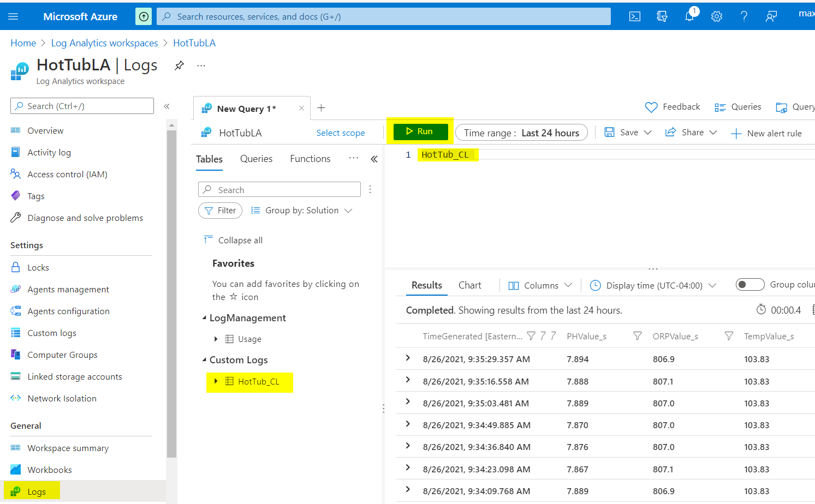Add a new query tab with plus icon

click(x=322, y=108)
